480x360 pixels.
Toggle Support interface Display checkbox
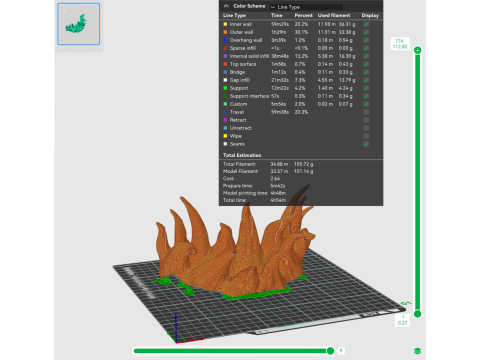click(366, 96)
